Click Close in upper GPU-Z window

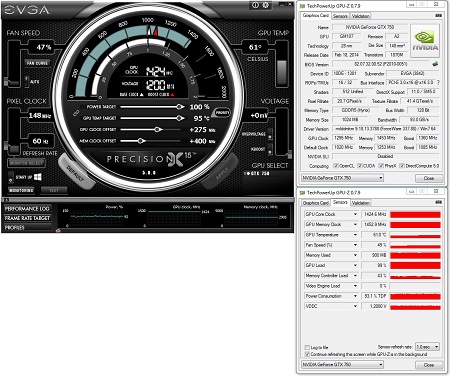tap(429, 178)
